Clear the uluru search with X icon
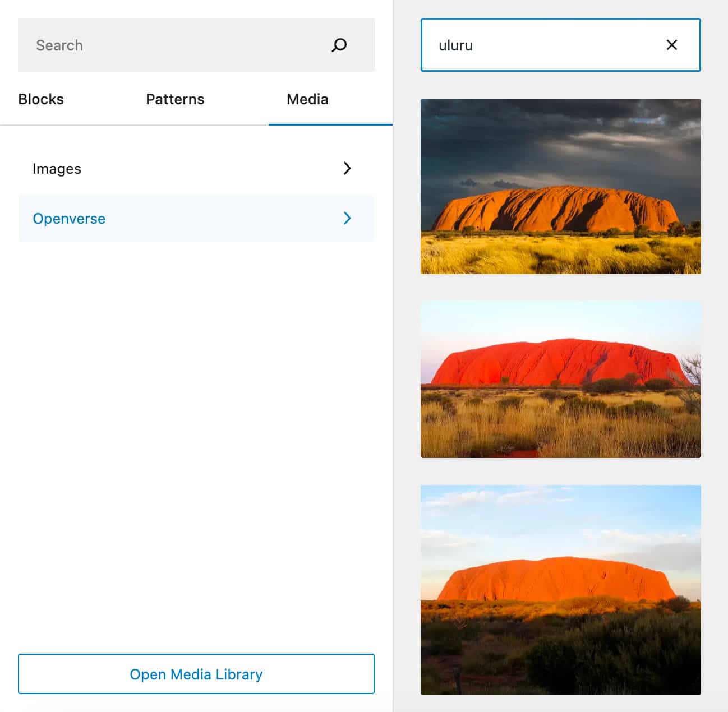This screenshot has height=712, width=728. pos(671,45)
